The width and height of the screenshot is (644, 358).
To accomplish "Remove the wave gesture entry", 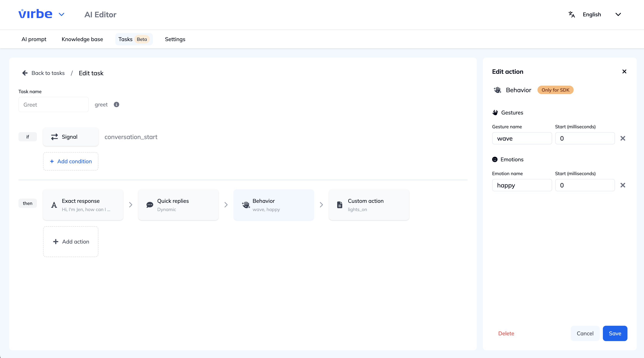I will tap(623, 138).
